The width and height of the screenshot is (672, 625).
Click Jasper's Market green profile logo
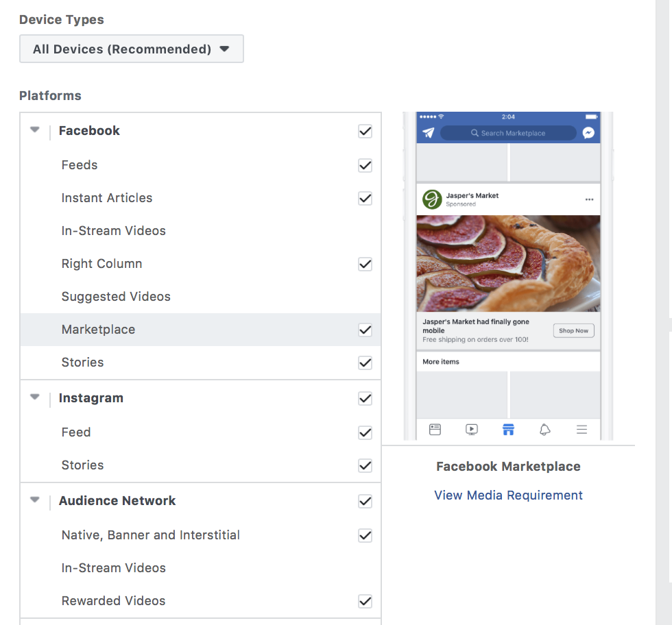pos(432,199)
